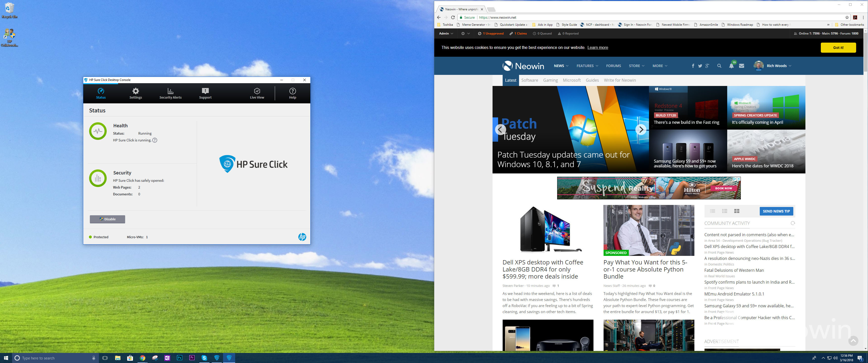This screenshot has width=868, height=363.
Task: Go to the next featured slide
Action: (641, 130)
